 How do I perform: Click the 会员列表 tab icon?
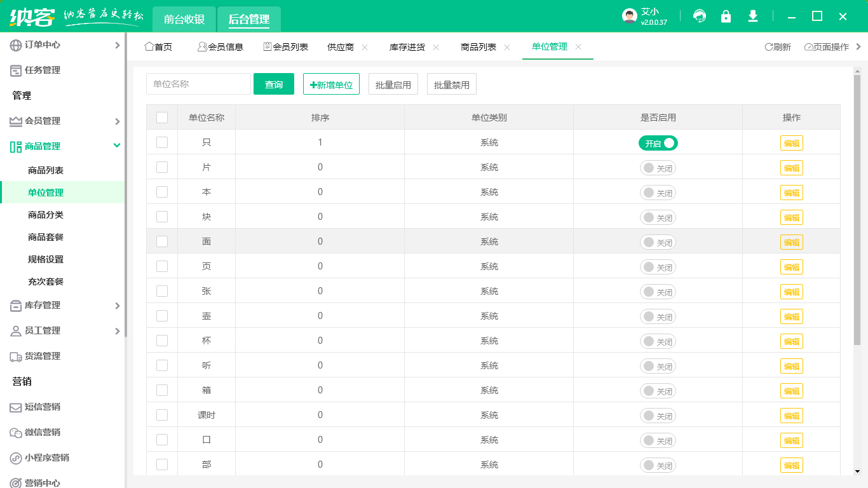click(268, 46)
